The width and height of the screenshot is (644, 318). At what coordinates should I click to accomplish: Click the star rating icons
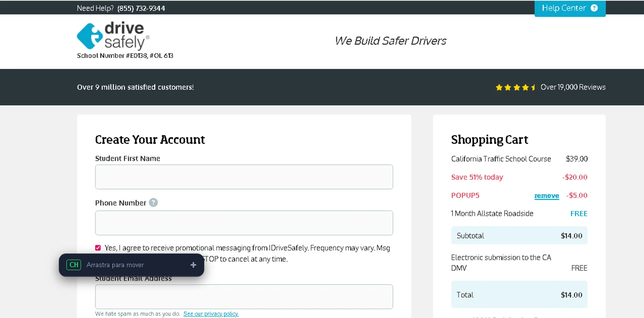(516, 87)
